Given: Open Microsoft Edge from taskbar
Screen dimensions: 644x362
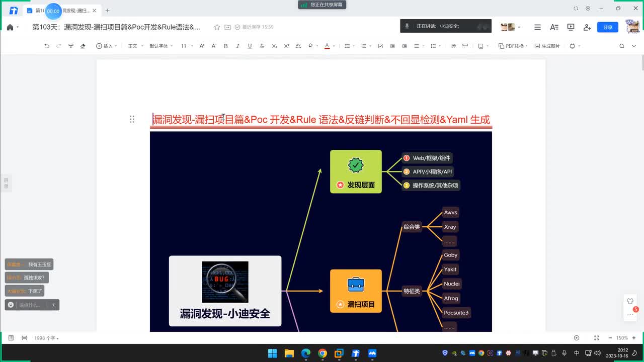Looking at the screenshot, I should pyautogui.click(x=306, y=353).
